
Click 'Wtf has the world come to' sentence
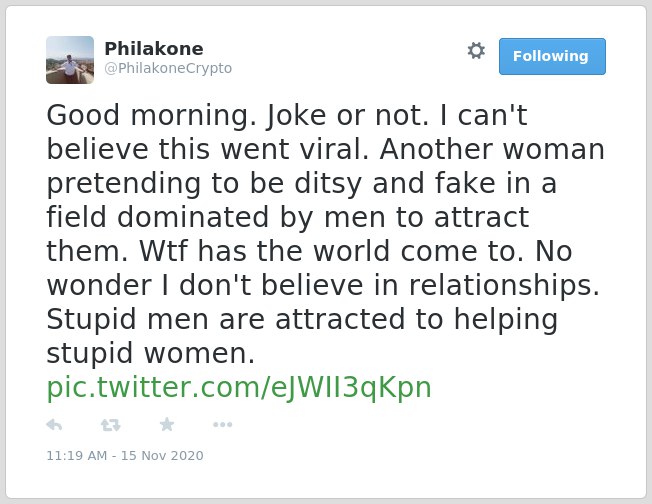pyautogui.click(x=331, y=251)
